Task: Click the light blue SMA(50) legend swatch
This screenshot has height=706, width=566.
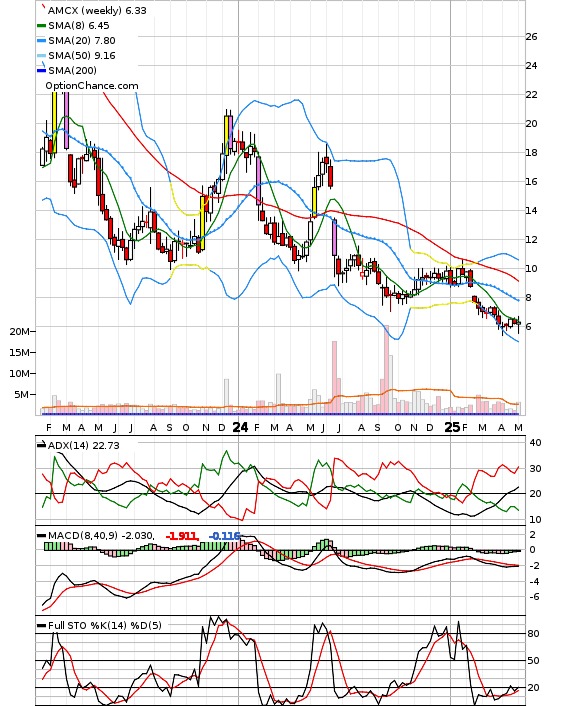Action: 41,55
